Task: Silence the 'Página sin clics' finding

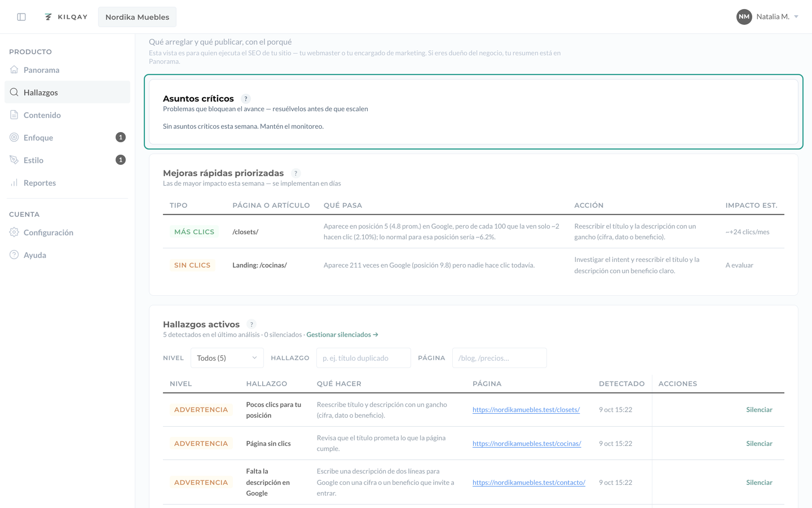Action: coord(759,444)
